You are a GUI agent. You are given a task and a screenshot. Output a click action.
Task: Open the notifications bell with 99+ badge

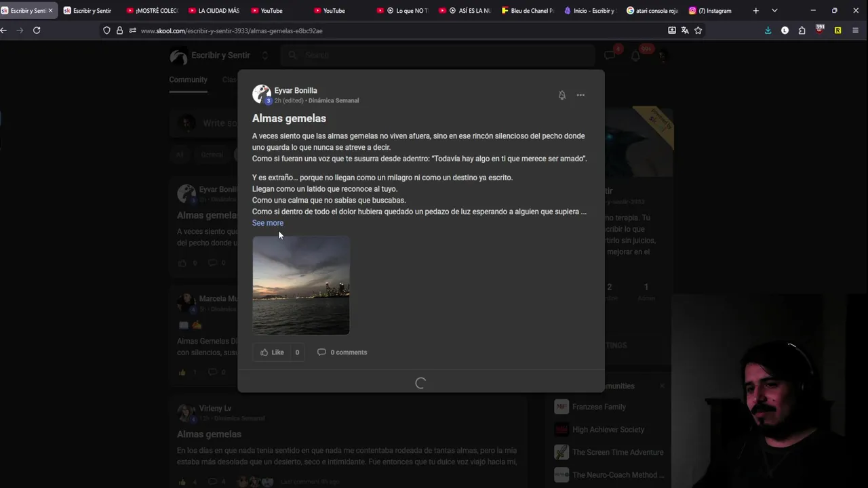click(635, 56)
